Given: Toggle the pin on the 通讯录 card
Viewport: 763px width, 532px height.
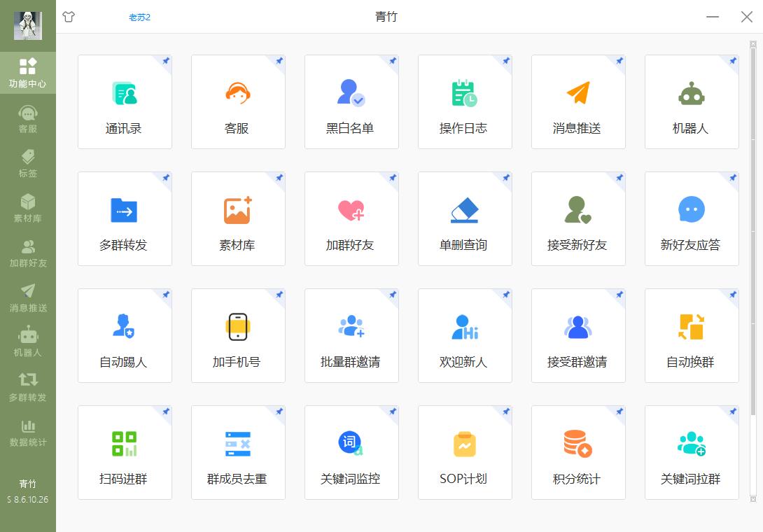Looking at the screenshot, I should point(165,62).
